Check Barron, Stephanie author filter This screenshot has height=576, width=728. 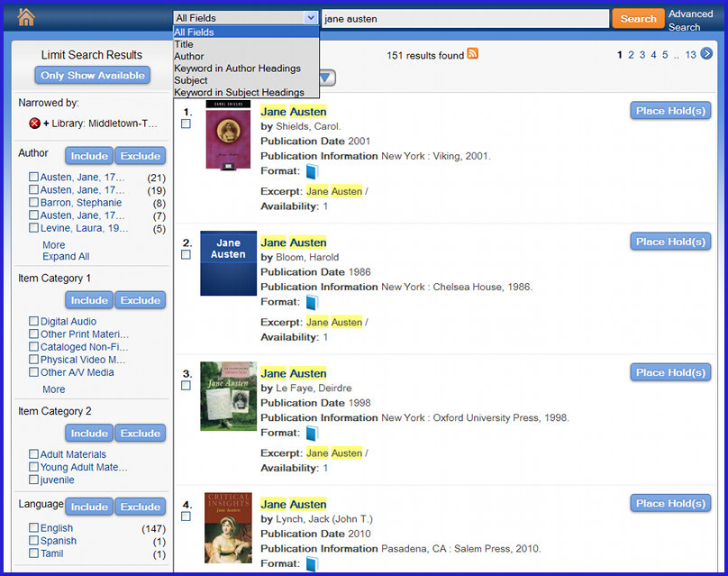(33, 202)
